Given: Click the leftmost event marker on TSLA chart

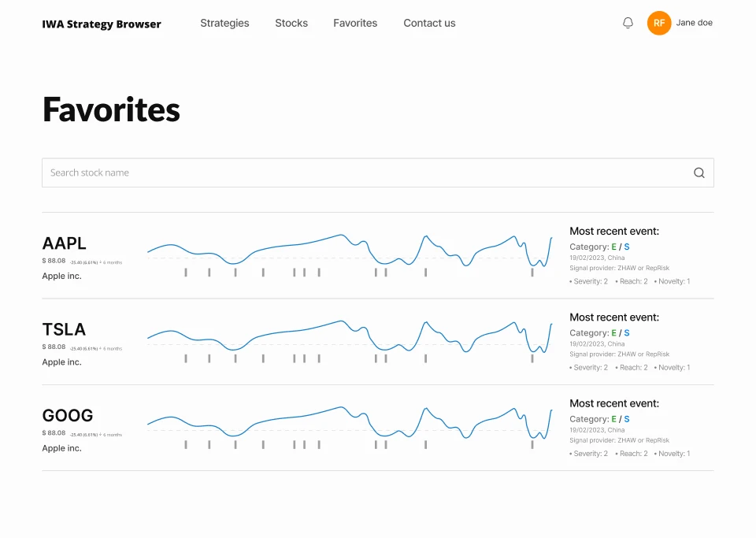Looking at the screenshot, I should [x=186, y=358].
